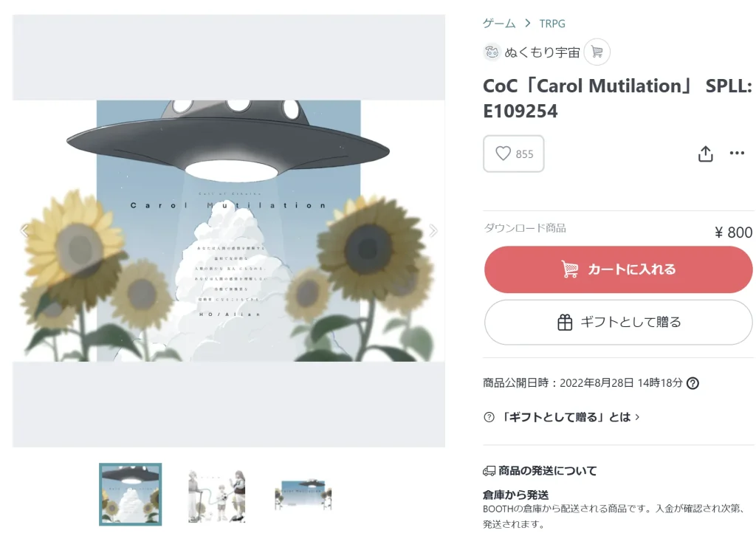
Task: Open the share icon
Action: [x=705, y=154]
